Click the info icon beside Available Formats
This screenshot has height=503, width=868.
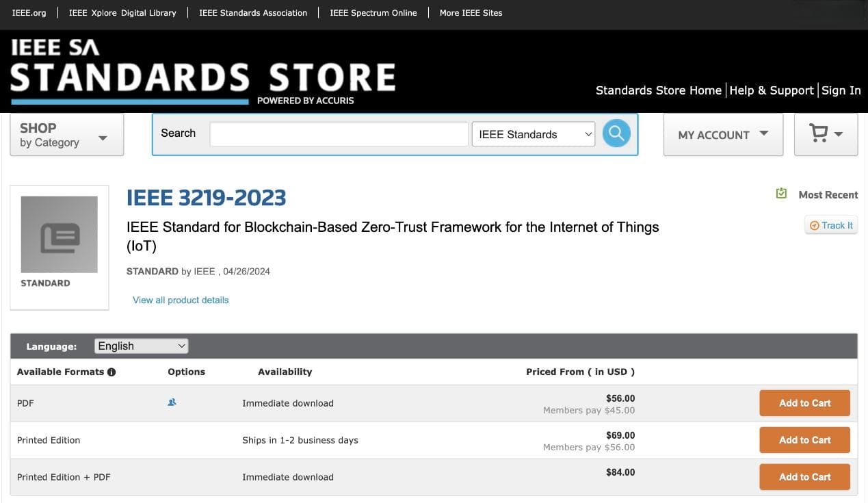[111, 372]
